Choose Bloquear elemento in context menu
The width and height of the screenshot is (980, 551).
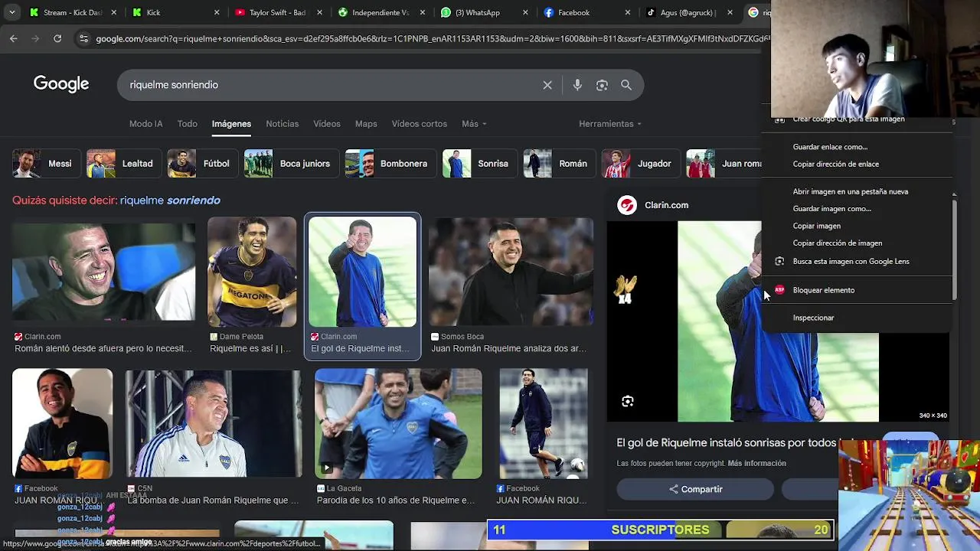point(823,290)
